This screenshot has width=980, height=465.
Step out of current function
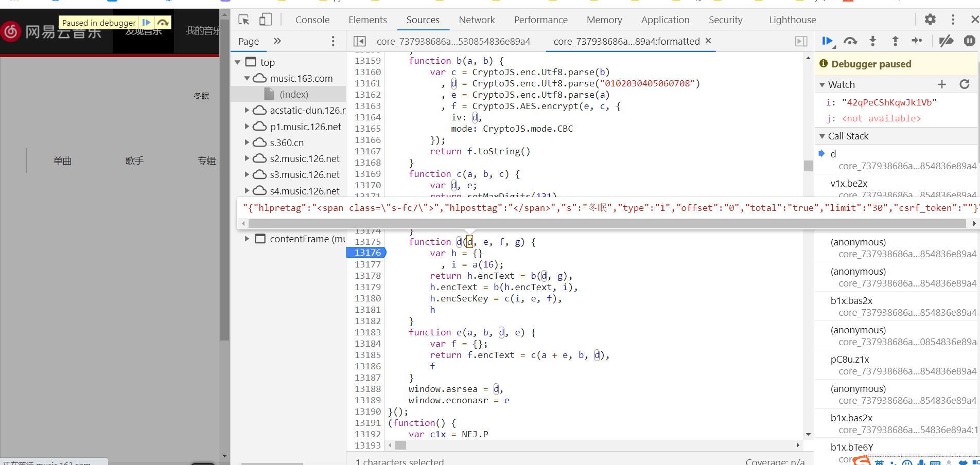[x=895, y=41]
